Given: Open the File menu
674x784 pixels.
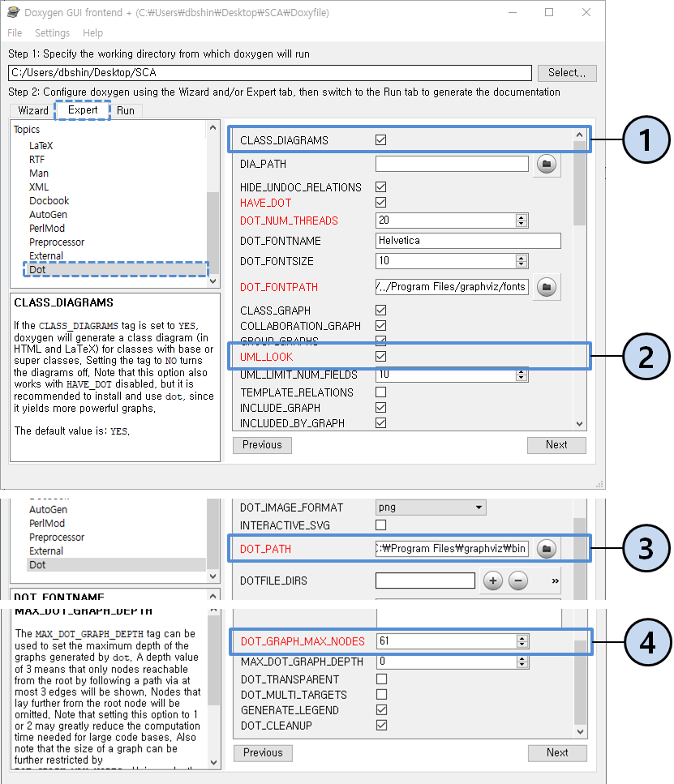Looking at the screenshot, I should pyautogui.click(x=15, y=33).
